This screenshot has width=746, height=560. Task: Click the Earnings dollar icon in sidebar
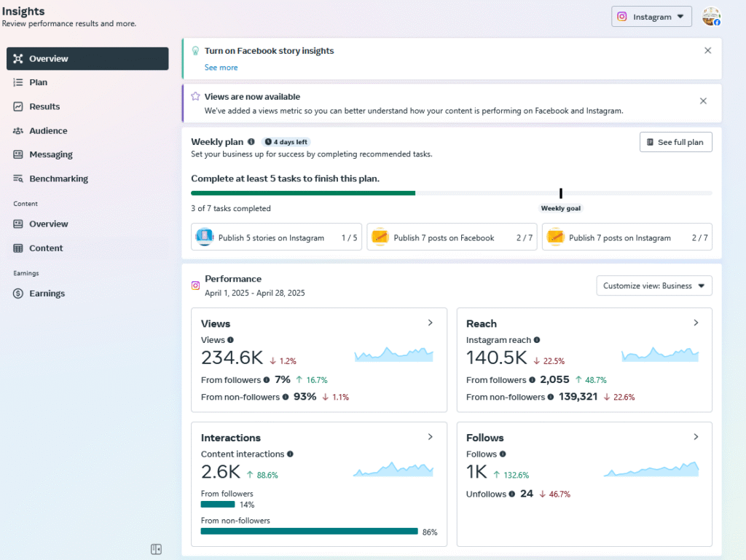click(x=18, y=293)
